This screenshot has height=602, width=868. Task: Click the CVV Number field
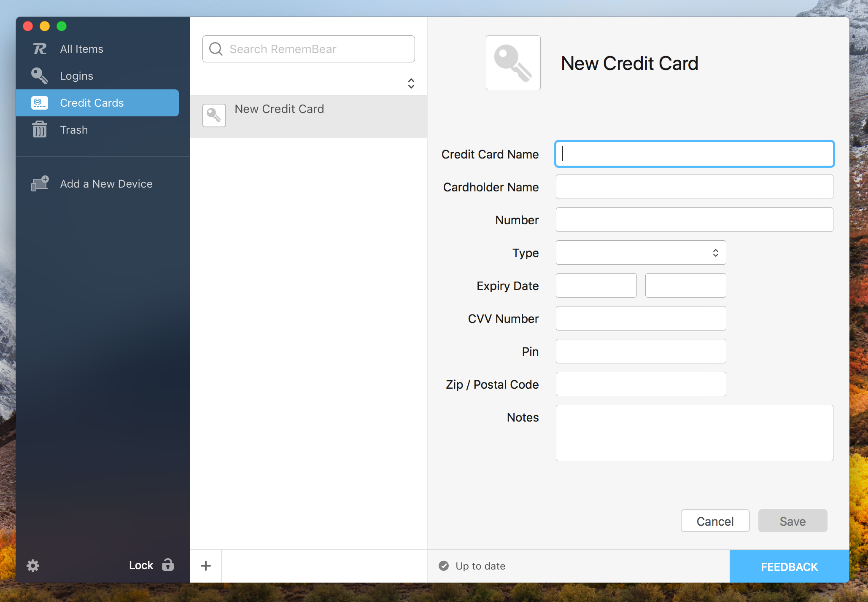click(641, 318)
